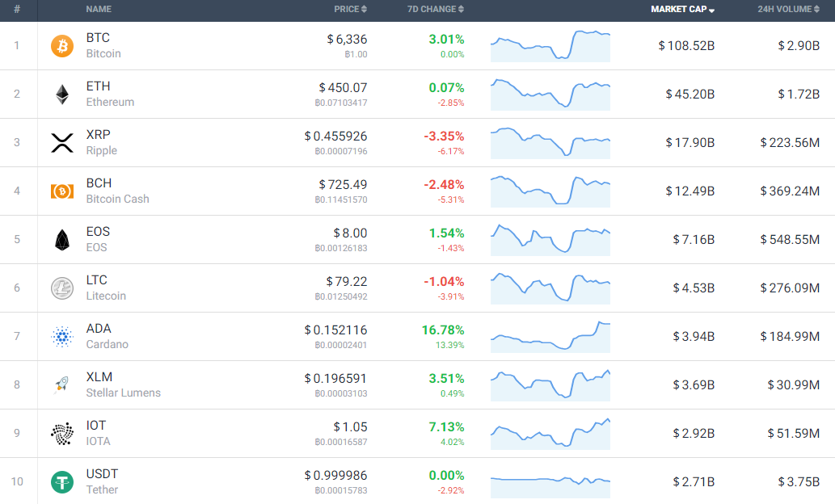Click the Bitcoin Cash price $725.49
835x504 pixels.
[x=343, y=185]
